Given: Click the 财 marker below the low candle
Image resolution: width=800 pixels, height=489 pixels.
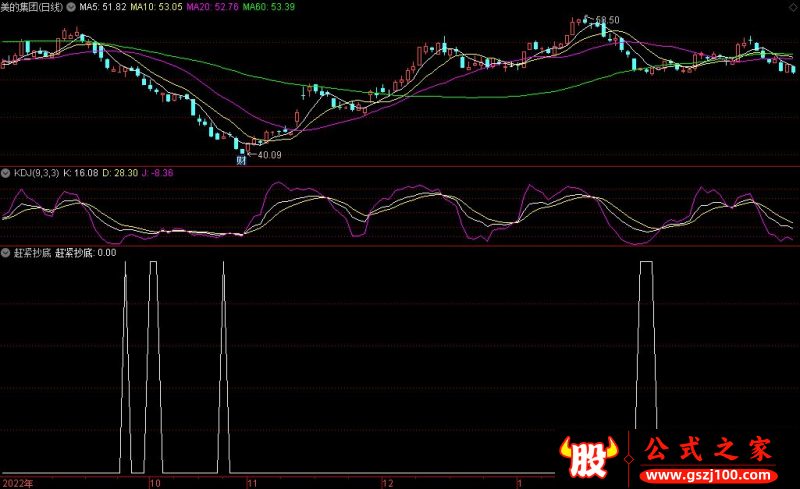Looking at the screenshot, I should tap(241, 160).
